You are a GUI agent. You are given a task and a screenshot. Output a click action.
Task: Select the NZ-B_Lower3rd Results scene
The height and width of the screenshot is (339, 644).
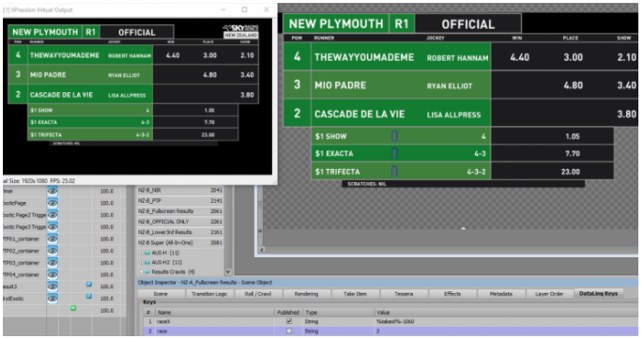coord(180,232)
